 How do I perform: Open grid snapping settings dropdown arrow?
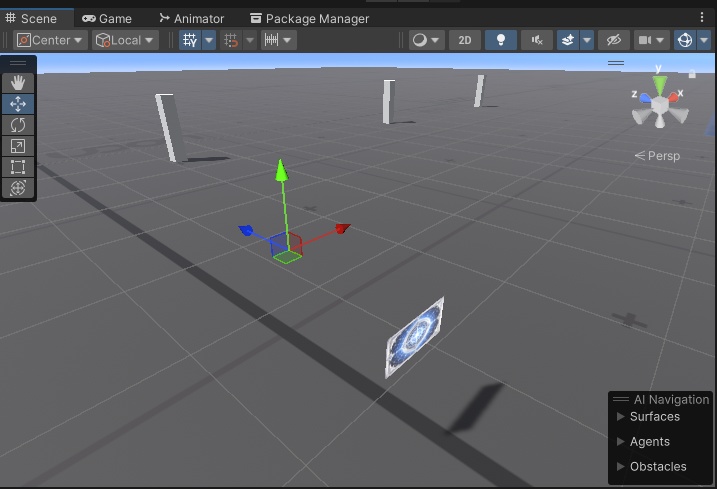(250, 40)
